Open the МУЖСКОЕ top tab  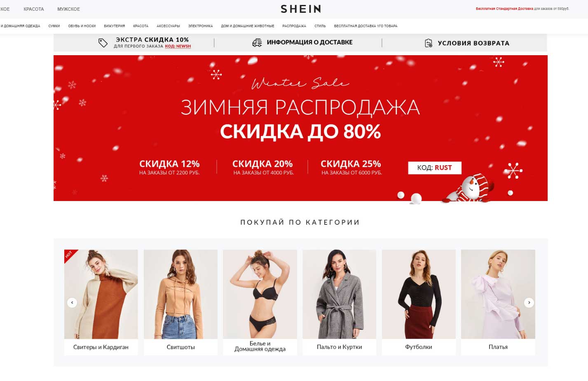(x=68, y=9)
